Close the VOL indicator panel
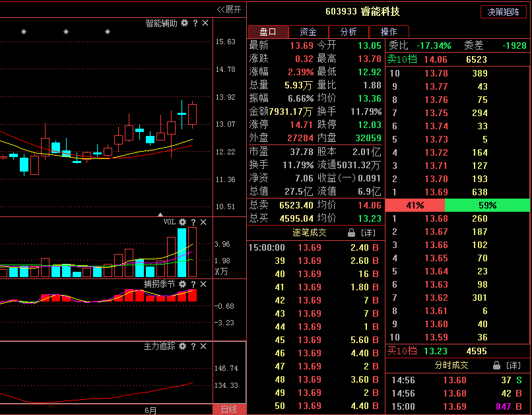This screenshot has height=415, width=532. tap(203, 222)
